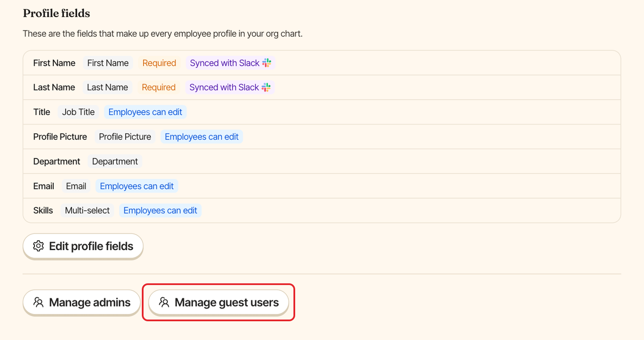Screen dimensions: 644x340
Task: Click the gray "First Name" type tag
Action: 108,63
